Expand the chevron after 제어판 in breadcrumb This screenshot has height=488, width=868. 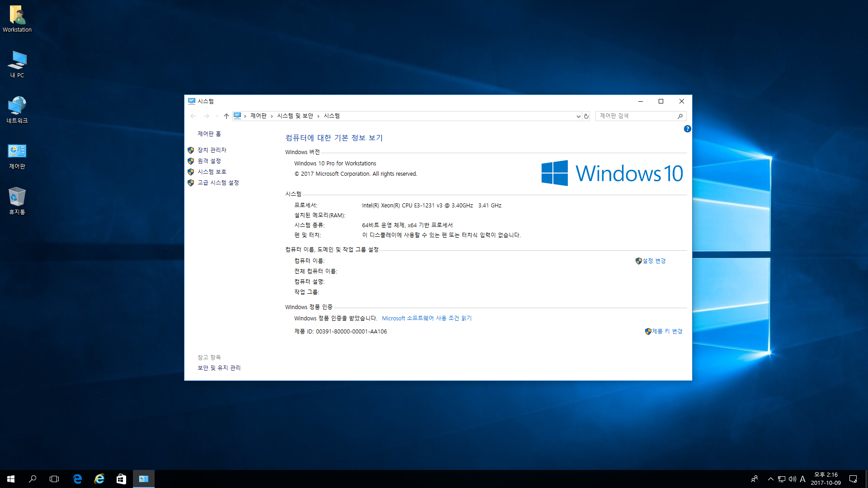pos(272,116)
